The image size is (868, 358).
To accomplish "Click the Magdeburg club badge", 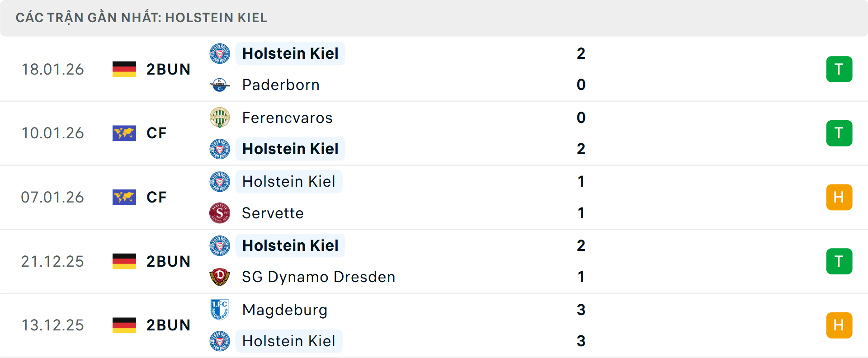I will (220, 310).
